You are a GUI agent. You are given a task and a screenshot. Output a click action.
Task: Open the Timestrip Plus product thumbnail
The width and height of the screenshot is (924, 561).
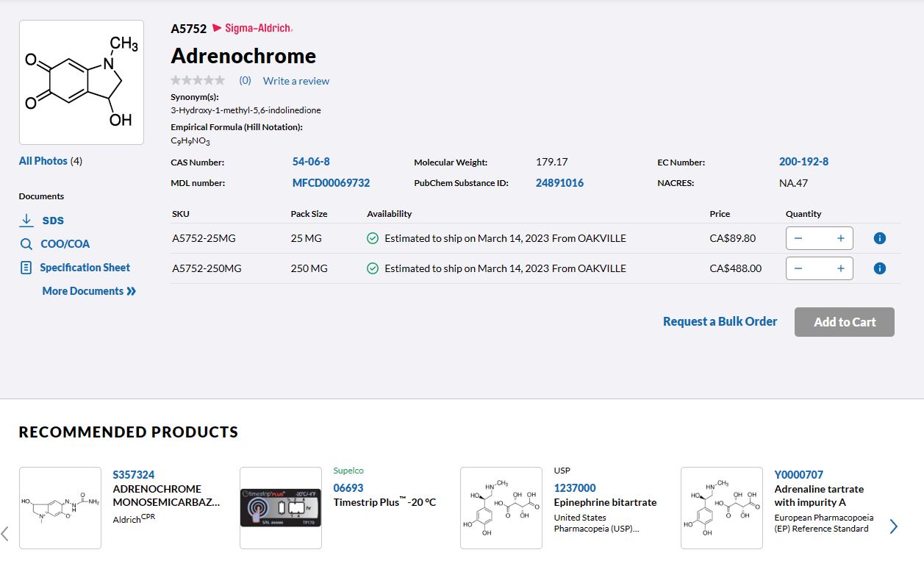click(281, 507)
